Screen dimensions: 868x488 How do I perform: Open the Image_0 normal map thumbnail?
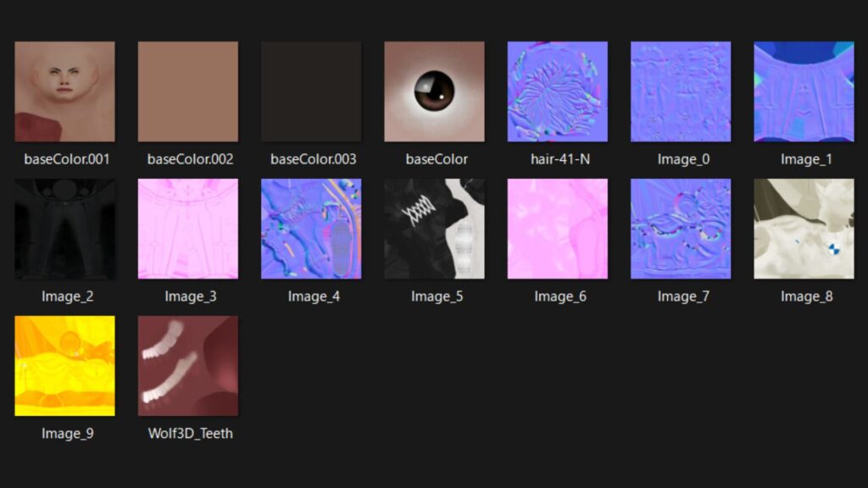point(681,91)
